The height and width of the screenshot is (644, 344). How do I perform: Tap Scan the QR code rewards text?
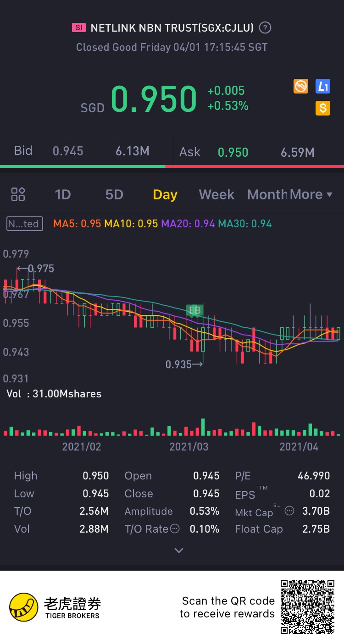pos(227,607)
